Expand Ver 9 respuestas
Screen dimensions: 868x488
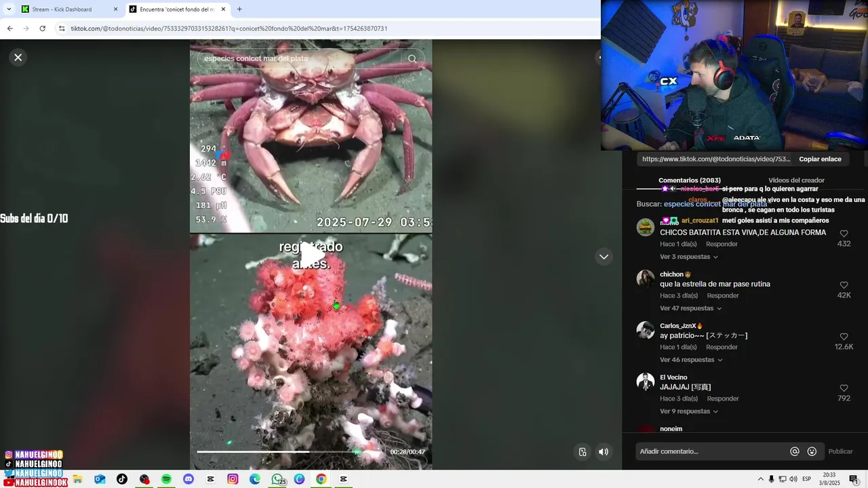tap(689, 411)
